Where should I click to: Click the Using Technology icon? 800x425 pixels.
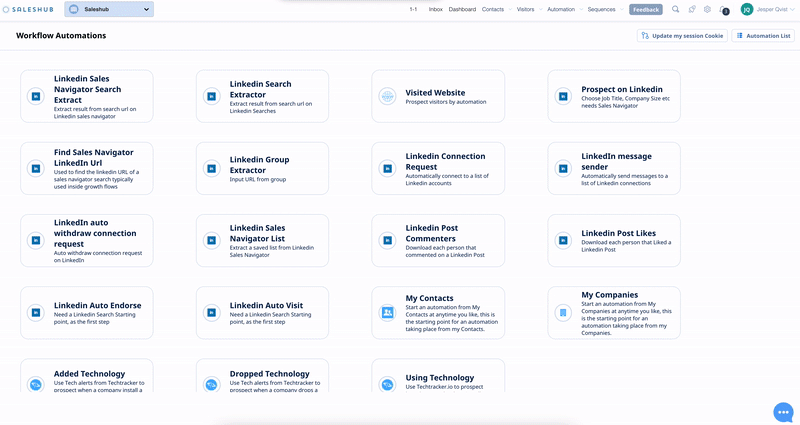tap(387, 384)
